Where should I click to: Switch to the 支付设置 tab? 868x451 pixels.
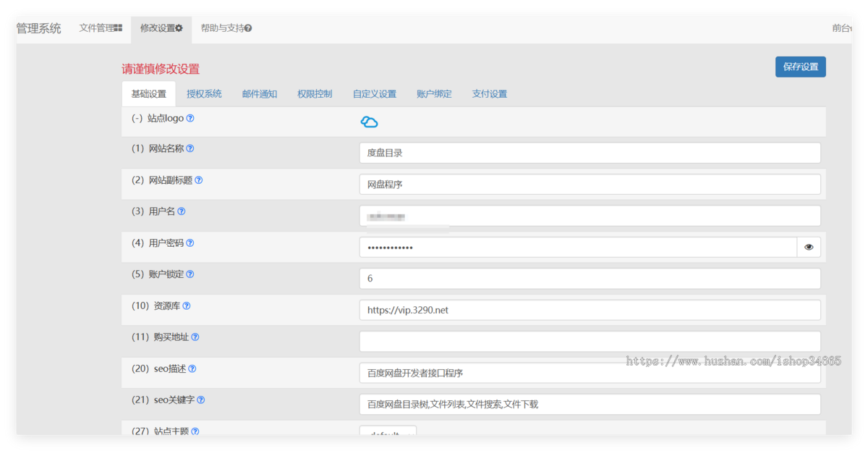[490, 94]
